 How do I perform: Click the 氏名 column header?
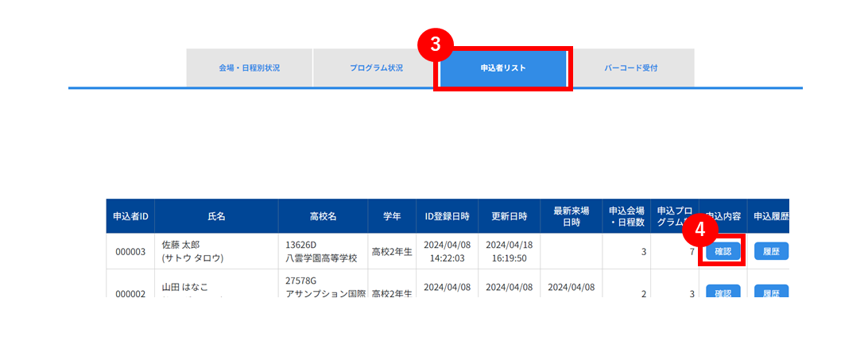(216, 216)
